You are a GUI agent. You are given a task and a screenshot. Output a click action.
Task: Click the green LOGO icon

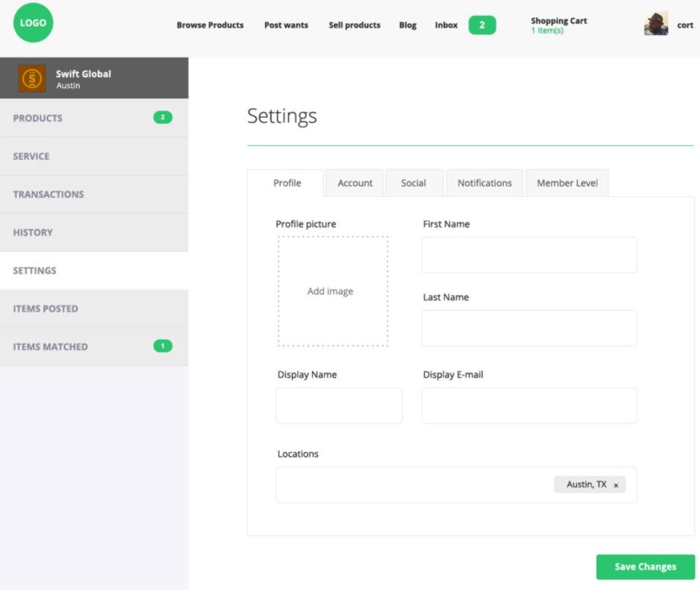pos(33,23)
